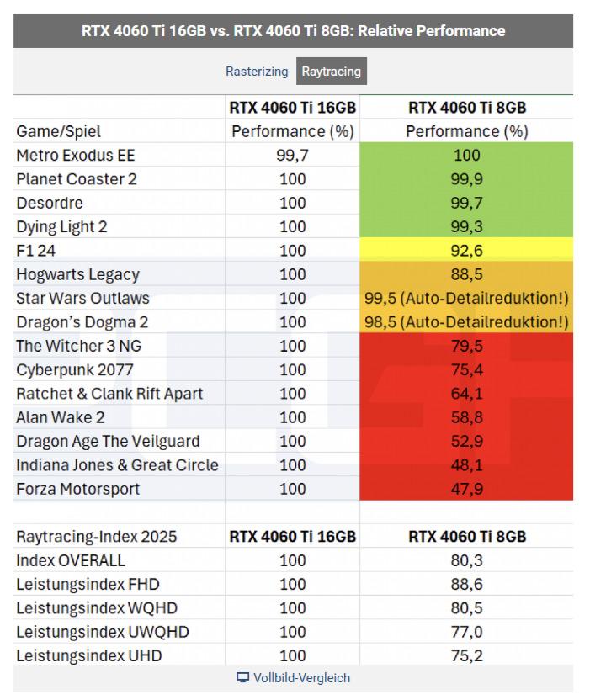
Task: Switch to the Rasterizing tab
Action: point(257,72)
